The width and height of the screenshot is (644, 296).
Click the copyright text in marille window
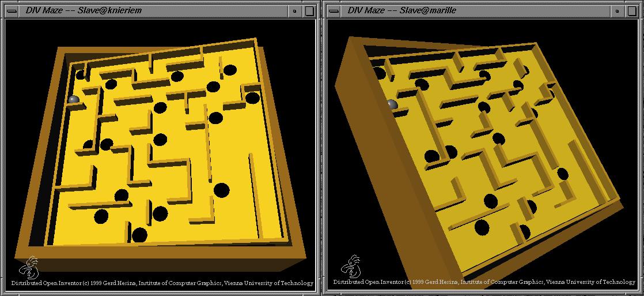(484, 282)
